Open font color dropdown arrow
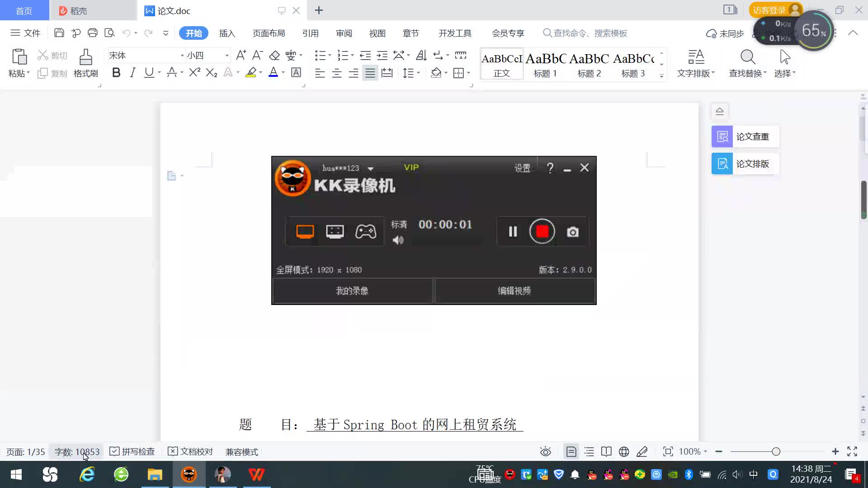 click(283, 73)
